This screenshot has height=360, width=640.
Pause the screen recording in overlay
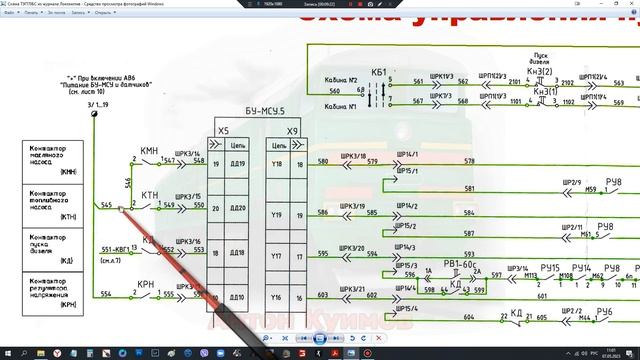click(x=350, y=4)
